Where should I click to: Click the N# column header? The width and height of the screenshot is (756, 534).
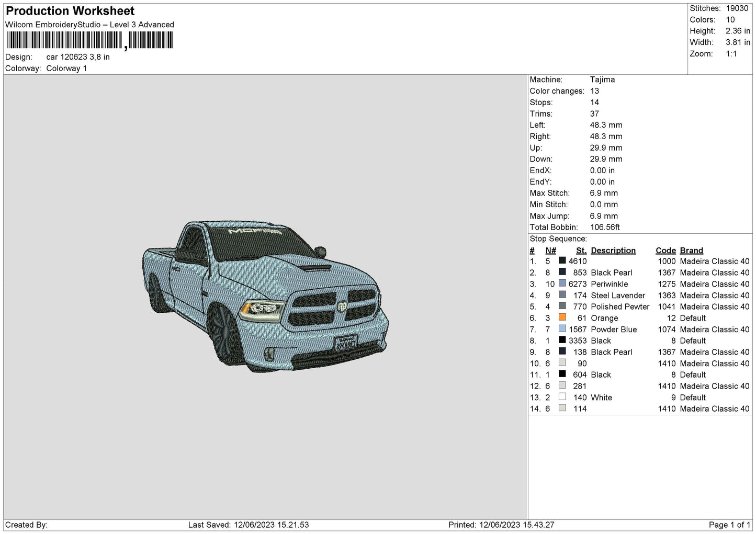(x=550, y=251)
